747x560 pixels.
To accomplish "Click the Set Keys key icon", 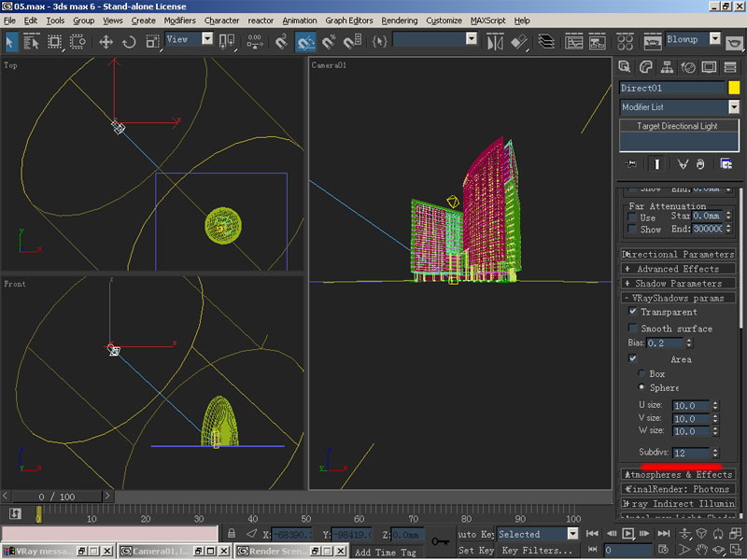I will [x=440, y=541].
